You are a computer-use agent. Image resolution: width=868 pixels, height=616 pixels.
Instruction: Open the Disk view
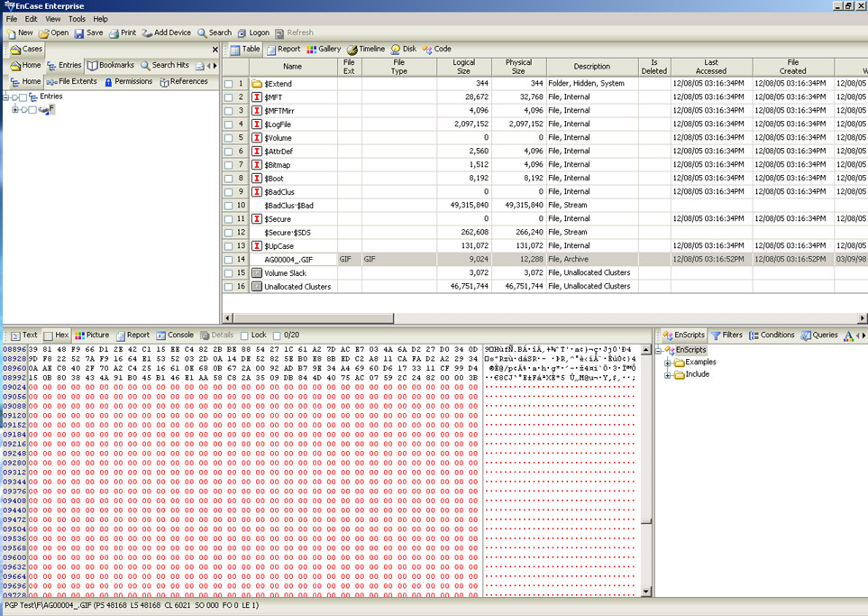tap(404, 50)
